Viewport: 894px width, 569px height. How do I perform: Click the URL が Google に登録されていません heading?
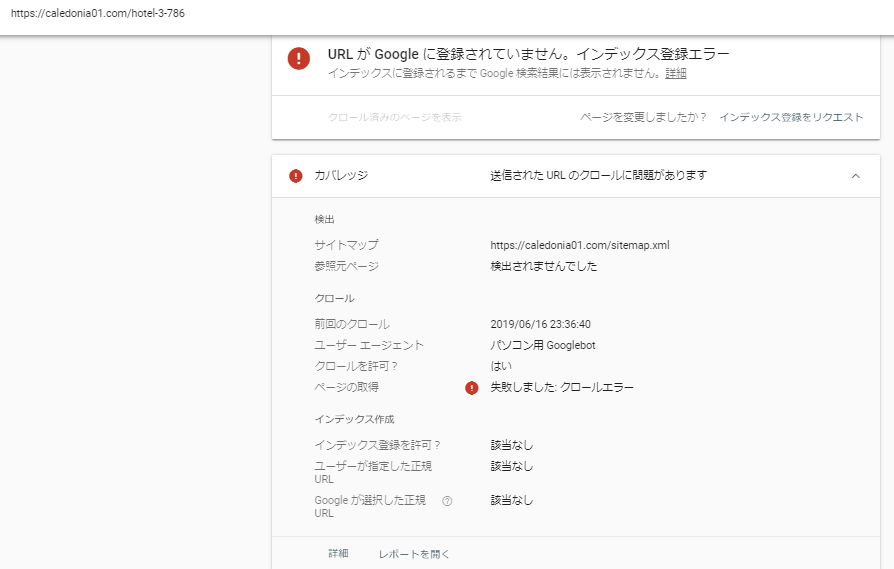(x=529, y=54)
